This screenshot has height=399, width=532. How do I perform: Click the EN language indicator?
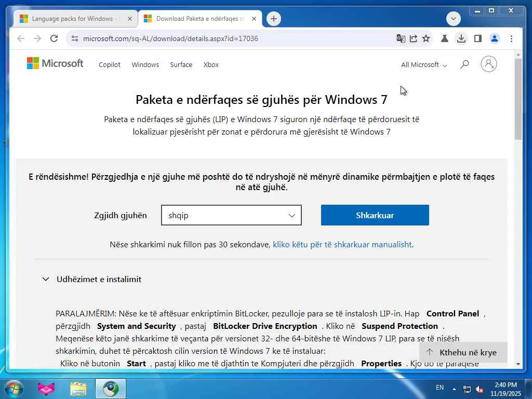pos(440,388)
